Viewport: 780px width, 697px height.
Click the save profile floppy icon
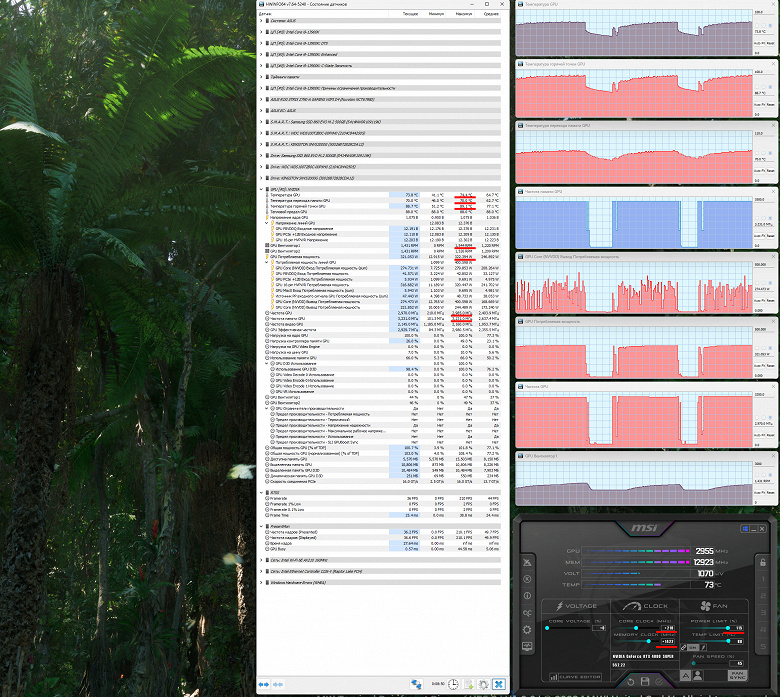click(645, 681)
